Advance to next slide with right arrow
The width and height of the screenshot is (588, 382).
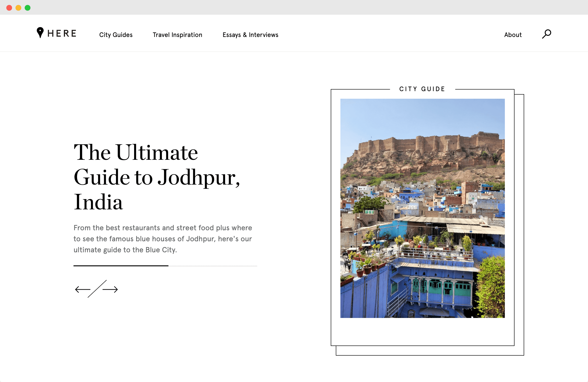[110, 289]
